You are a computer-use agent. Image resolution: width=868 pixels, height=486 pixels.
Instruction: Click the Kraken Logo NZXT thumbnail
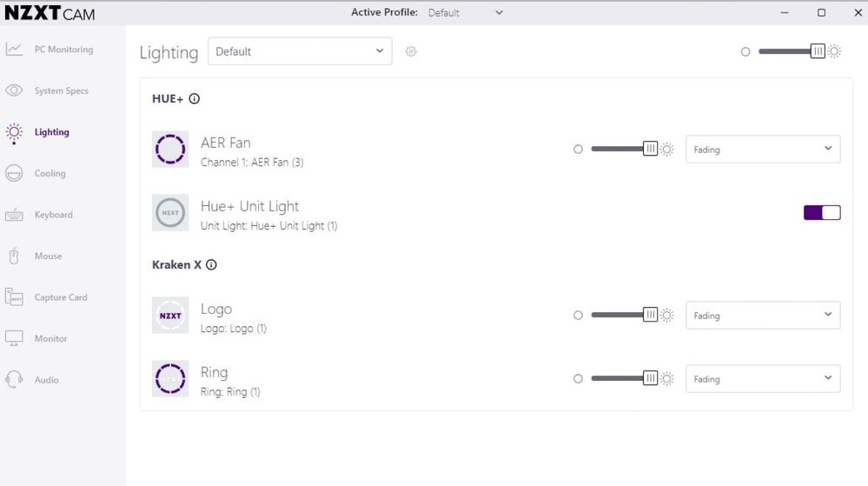point(170,316)
